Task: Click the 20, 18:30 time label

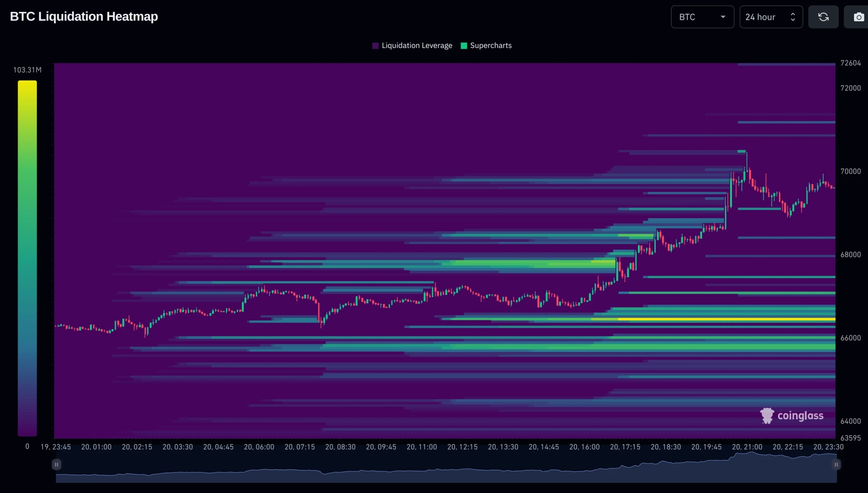Action: pos(666,447)
